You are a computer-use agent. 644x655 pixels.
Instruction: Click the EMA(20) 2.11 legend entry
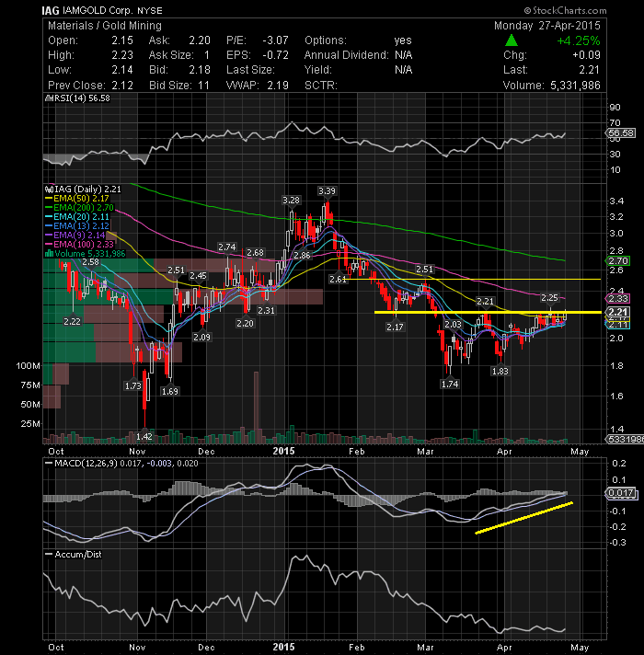coord(82,217)
